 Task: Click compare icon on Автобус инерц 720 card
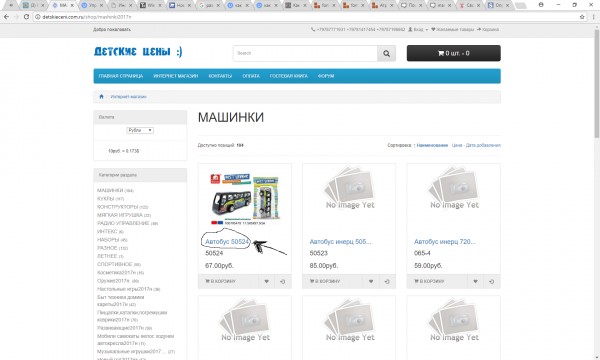492,282
